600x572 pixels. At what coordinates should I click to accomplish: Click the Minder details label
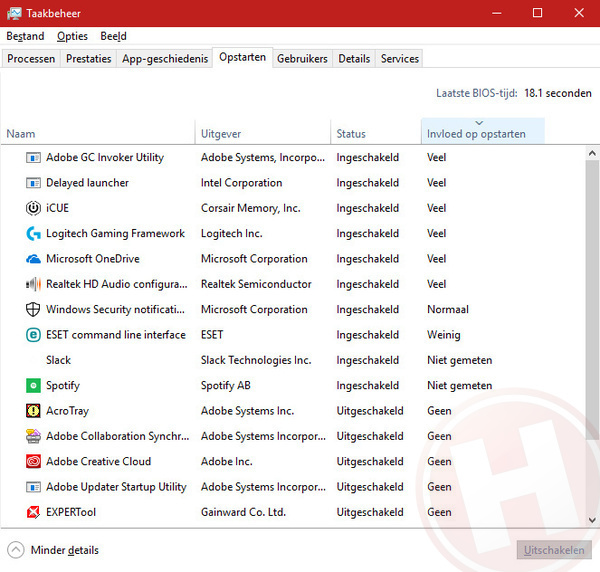pos(65,550)
